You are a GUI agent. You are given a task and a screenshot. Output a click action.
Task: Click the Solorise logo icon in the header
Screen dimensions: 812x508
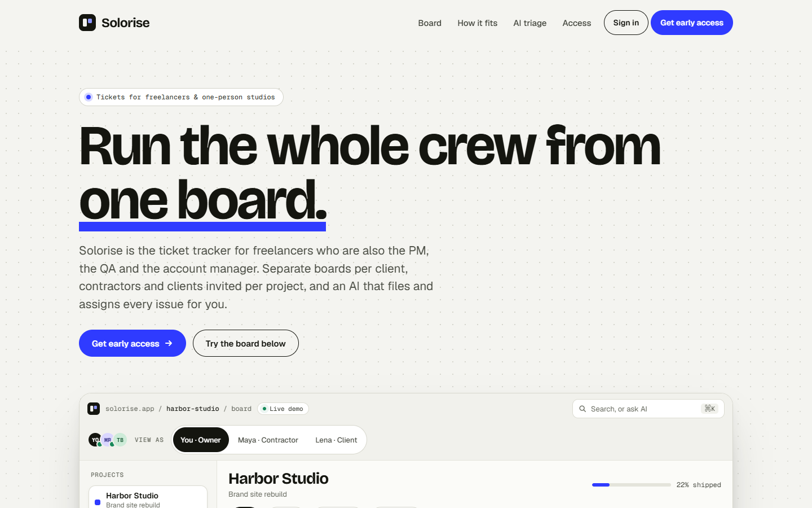click(87, 23)
